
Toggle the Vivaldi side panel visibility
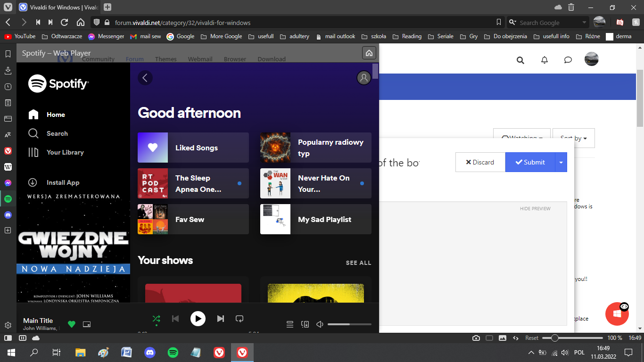(8, 338)
